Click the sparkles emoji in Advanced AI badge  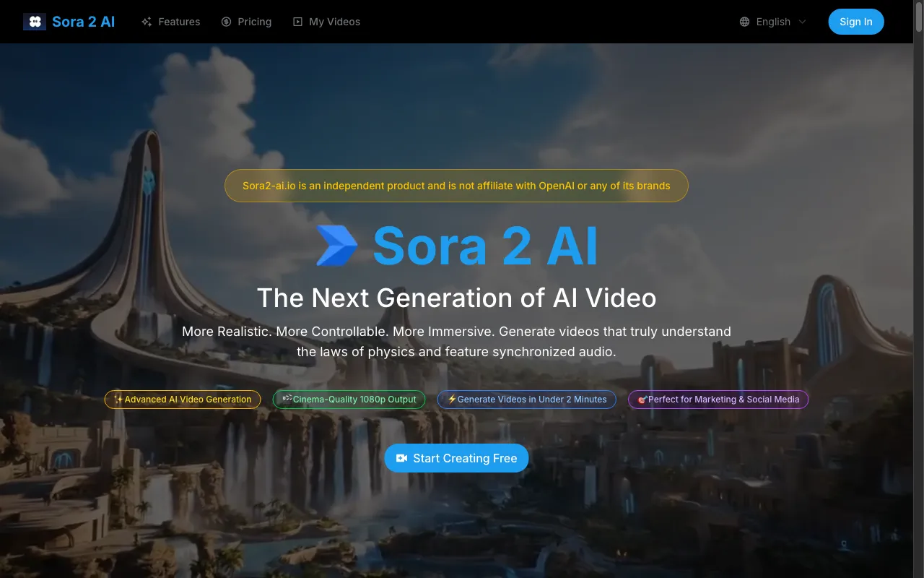click(119, 400)
